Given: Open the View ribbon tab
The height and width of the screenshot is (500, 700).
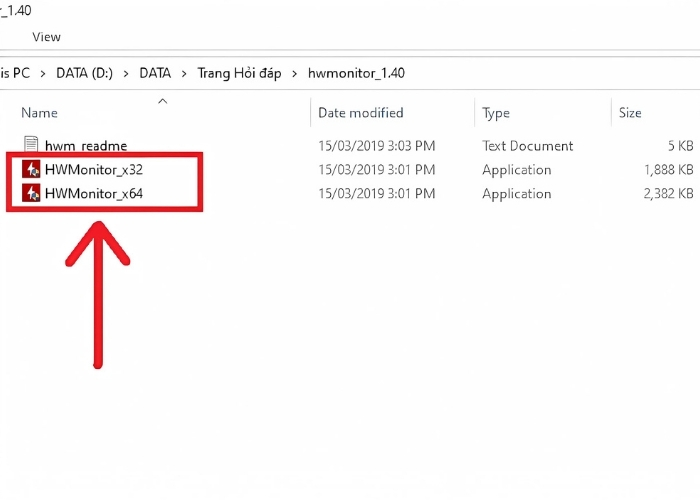Looking at the screenshot, I should coord(46,37).
